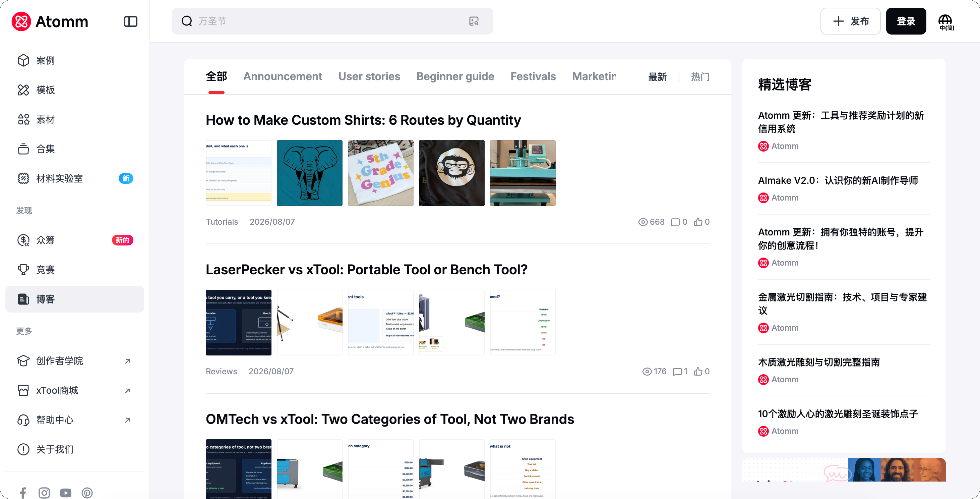
Task: Select the 全部 tab
Action: (217, 76)
